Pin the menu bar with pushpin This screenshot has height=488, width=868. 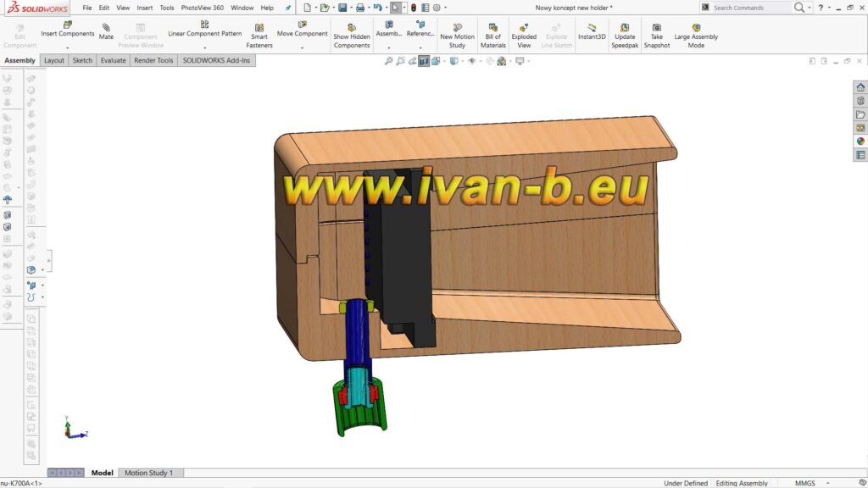pyautogui.click(x=288, y=8)
